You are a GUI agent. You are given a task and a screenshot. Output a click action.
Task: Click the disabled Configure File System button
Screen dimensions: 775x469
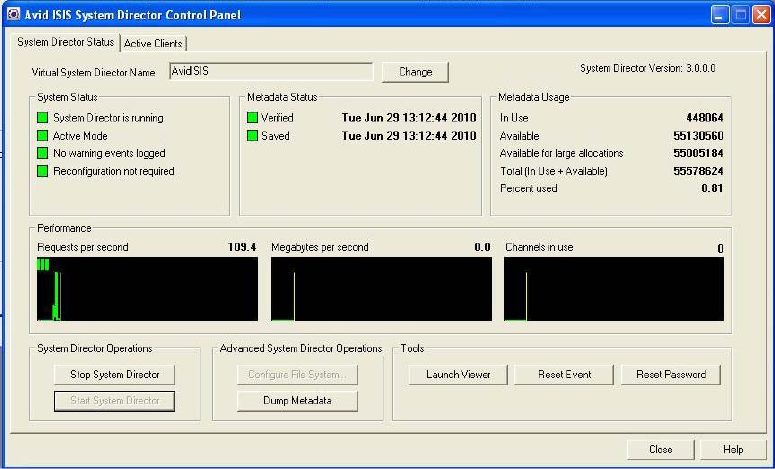tap(297, 375)
